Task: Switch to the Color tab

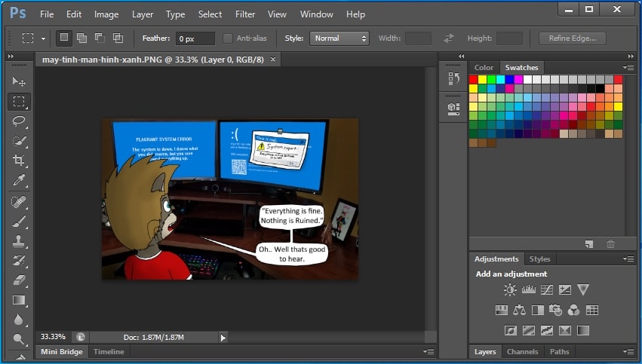Action: point(484,68)
